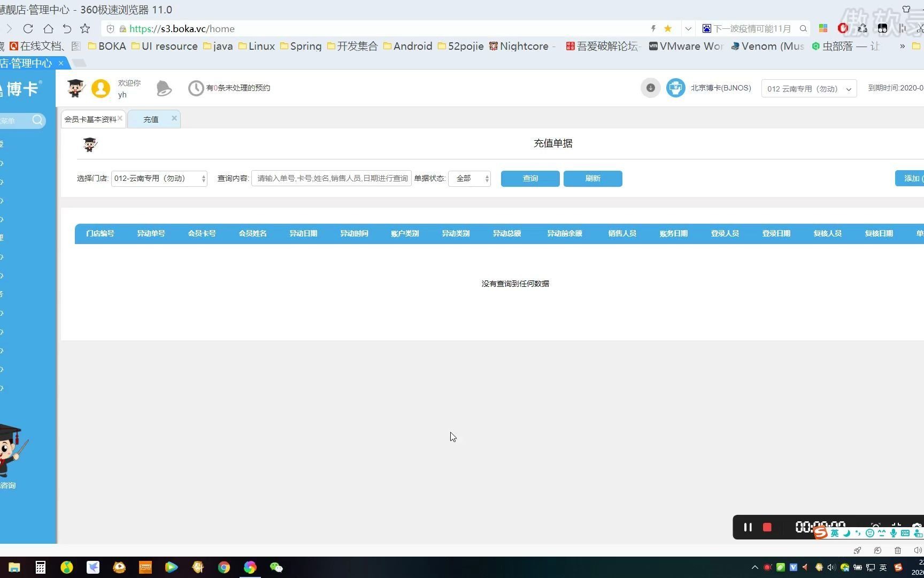Go to browser home page icon
Image resolution: width=924 pixels, height=578 pixels.
pos(48,29)
